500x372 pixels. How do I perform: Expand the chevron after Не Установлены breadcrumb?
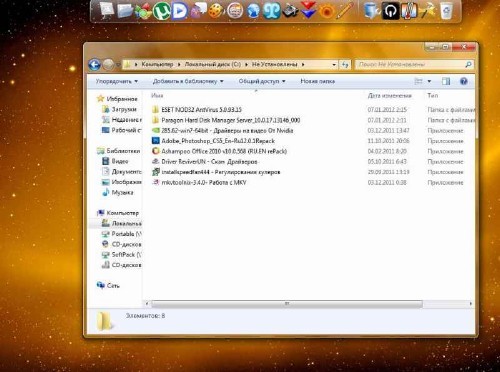click(303, 64)
